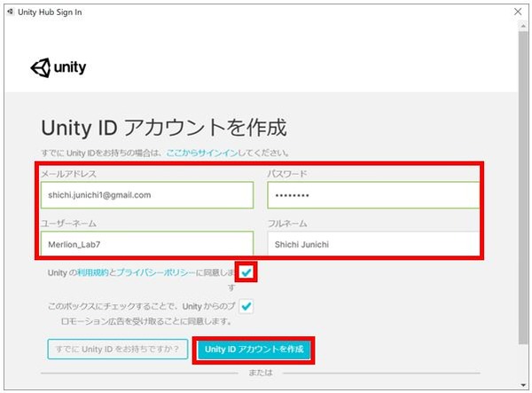Toggle the terms and privacy policy agreement checkbox
Image resolution: width=532 pixels, height=393 pixels.
[246, 271]
